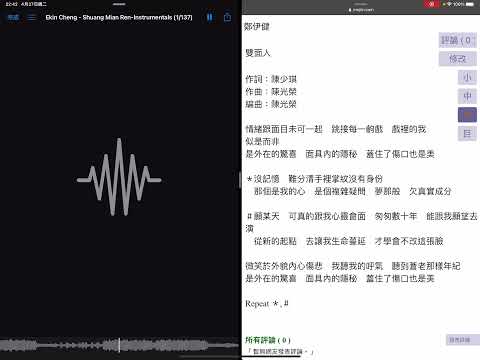
Task: Open the 評論 (0) comments button
Action: click(457, 41)
